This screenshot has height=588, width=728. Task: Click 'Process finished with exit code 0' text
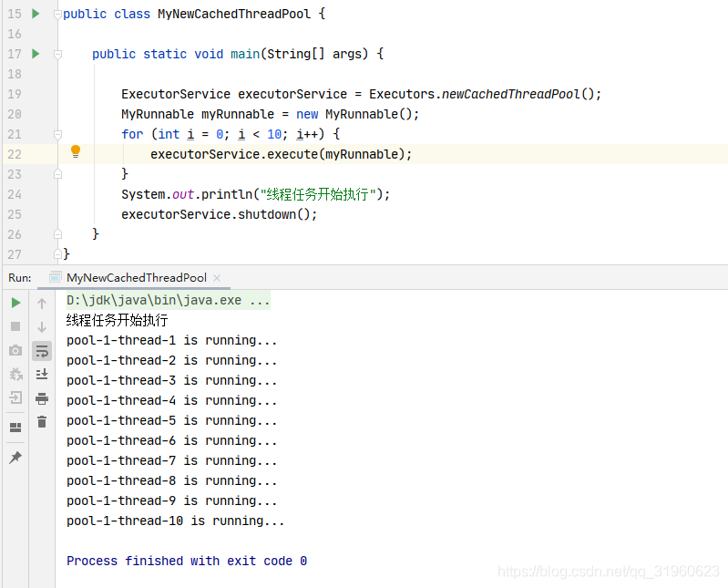pyautogui.click(x=187, y=561)
